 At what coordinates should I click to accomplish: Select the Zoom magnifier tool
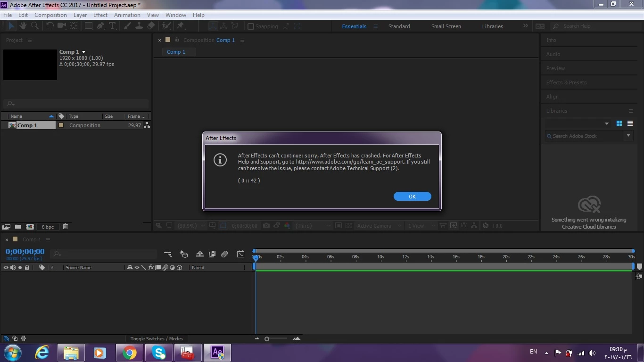[x=35, y=26]
